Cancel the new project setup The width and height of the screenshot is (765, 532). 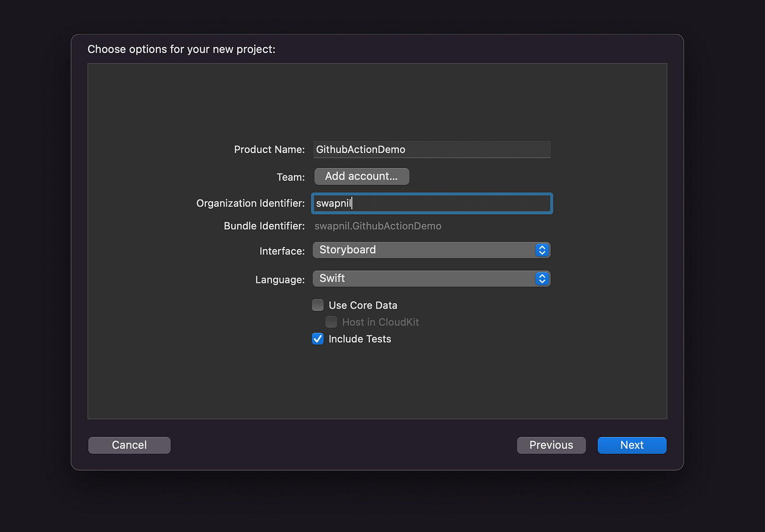click(x=129, y=445)
